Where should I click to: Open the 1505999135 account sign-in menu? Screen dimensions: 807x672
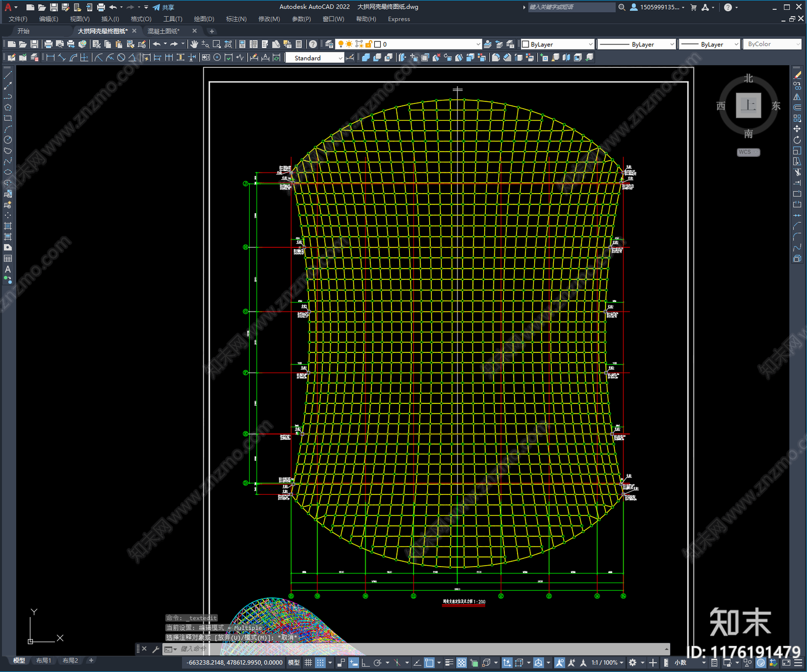point(658,7)
